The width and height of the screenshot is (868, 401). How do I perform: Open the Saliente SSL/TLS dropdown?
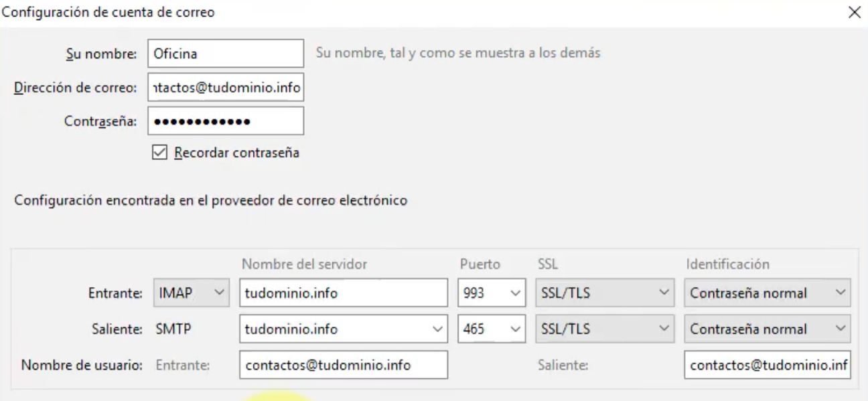pyautogui.click(x=604, y=329)
